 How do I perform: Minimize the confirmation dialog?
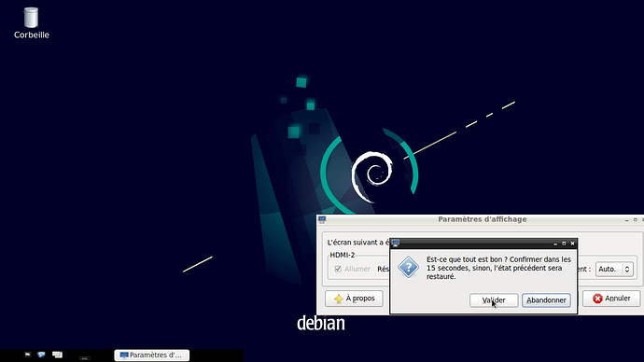(x=555, y=244)
